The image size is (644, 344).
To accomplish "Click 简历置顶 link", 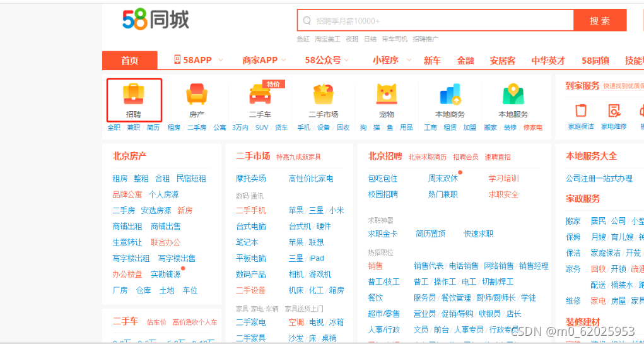I will coord(430,234).
